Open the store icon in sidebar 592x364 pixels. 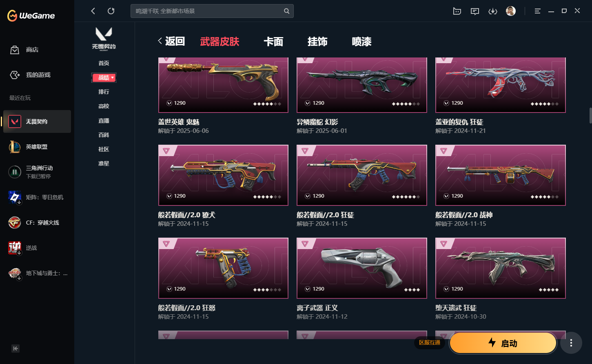15,50
